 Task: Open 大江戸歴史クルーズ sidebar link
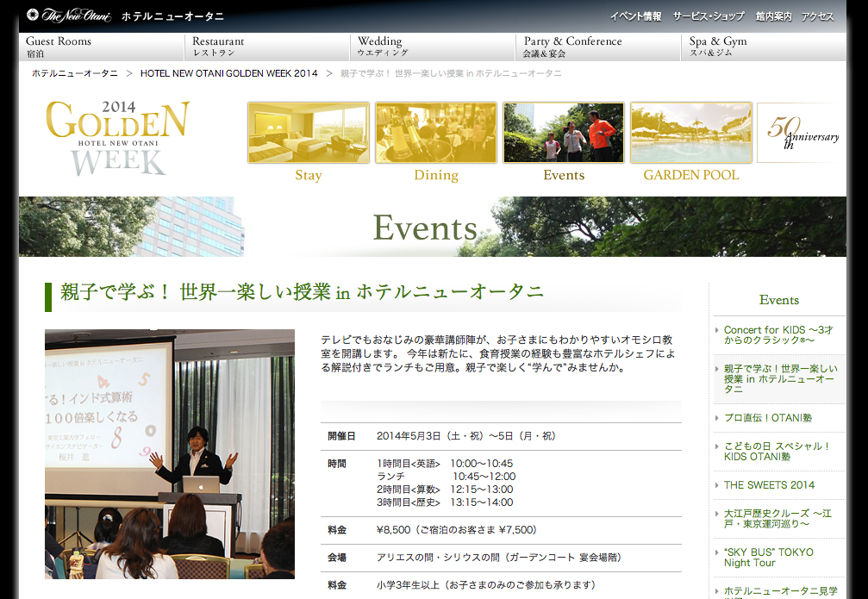(x=777, y=519)
